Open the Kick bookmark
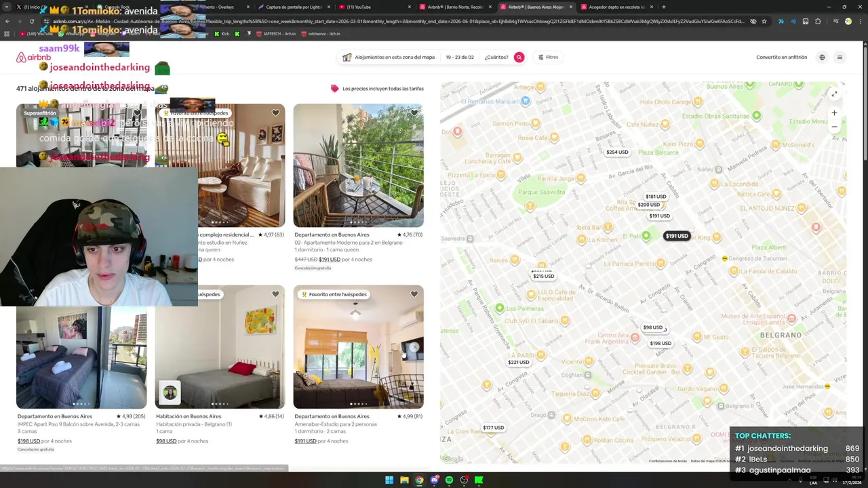Screen dimensions: 868x488 (221, 33)
